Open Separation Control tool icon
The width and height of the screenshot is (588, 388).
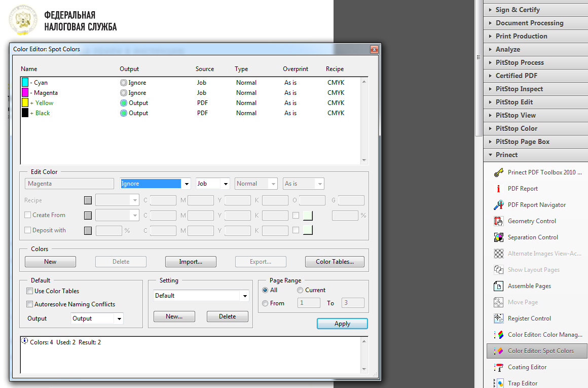(x=498, y=237)
